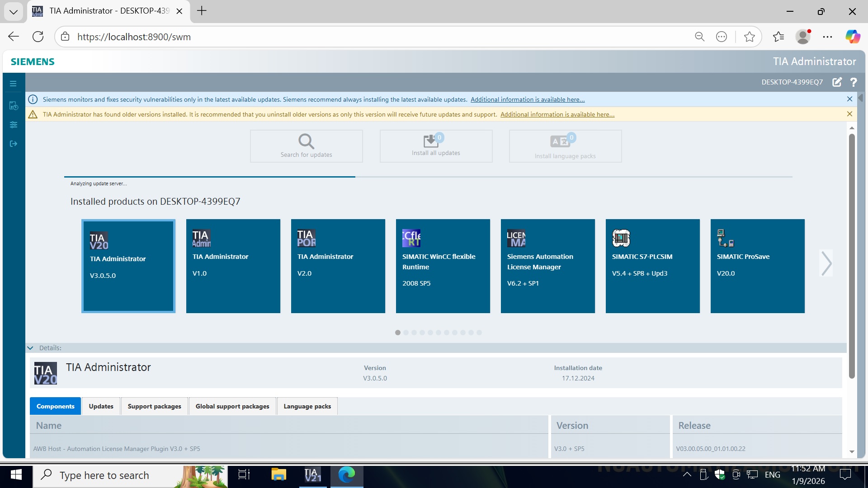The height and width of the screenshot is (488, 868).
Task: Go to the last carousel page dot
Action: [x=479, y=333]
